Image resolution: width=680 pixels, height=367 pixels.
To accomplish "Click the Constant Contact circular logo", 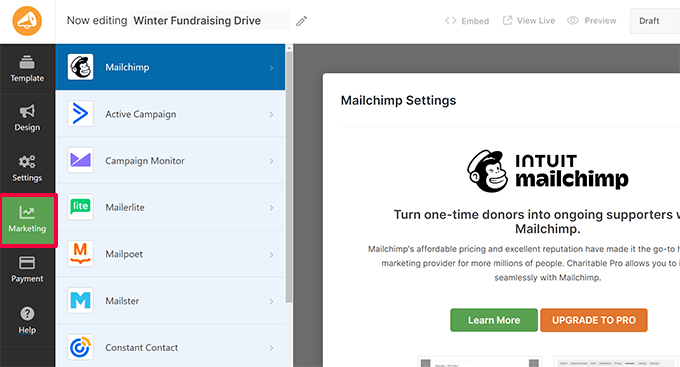I will (80, 347).
